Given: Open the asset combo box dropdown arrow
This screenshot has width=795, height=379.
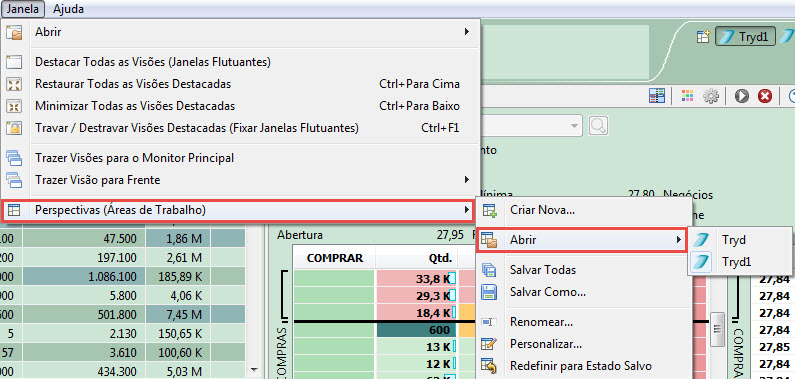Looking at the screenshot, I should pos(574,126).
